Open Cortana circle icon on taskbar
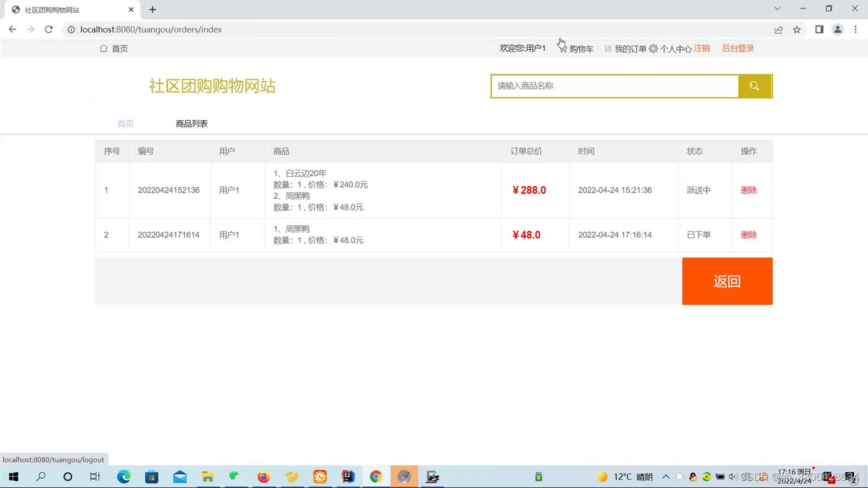This screenshot has height=488, width=868. point(68,477)
